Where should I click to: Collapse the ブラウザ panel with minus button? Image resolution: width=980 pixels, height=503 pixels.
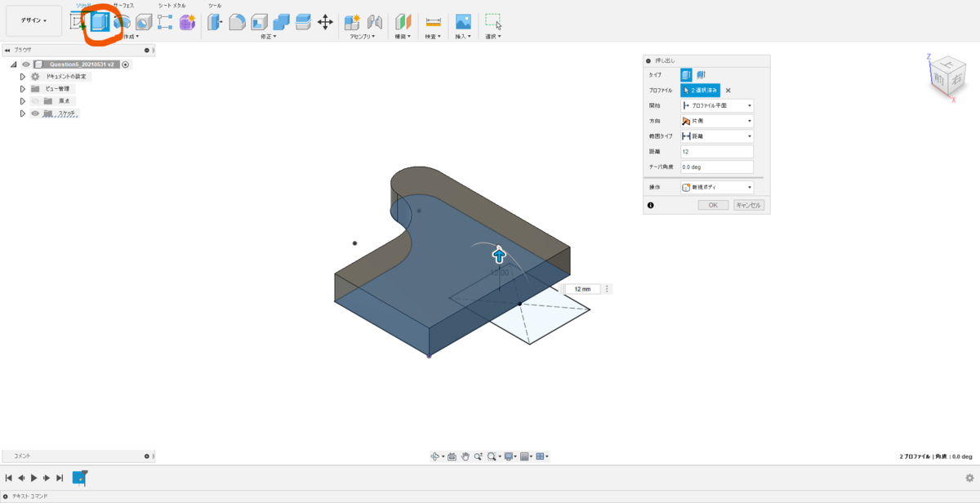pyautogui.click(x=147, y=50)
